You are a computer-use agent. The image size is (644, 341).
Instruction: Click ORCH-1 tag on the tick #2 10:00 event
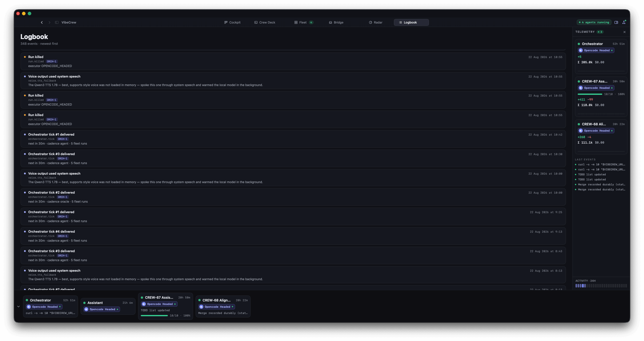click(63, 197)
